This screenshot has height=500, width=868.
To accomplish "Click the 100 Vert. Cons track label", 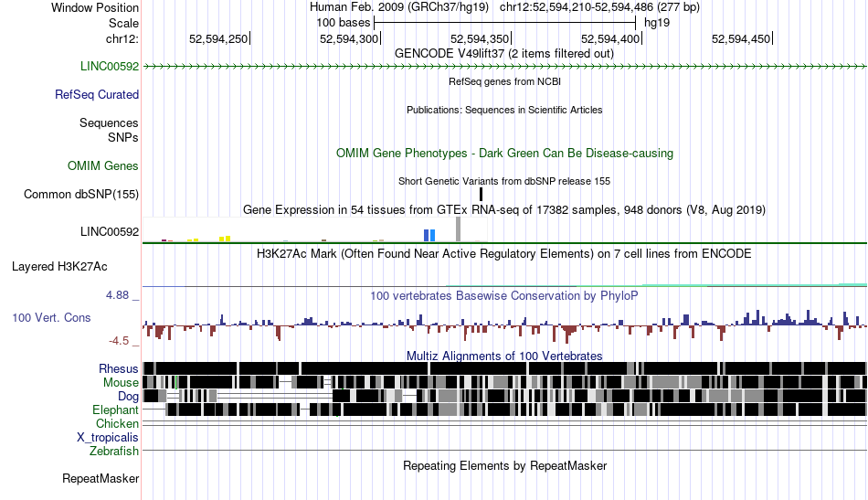I will pyautogui.click(x=51, y=318).
